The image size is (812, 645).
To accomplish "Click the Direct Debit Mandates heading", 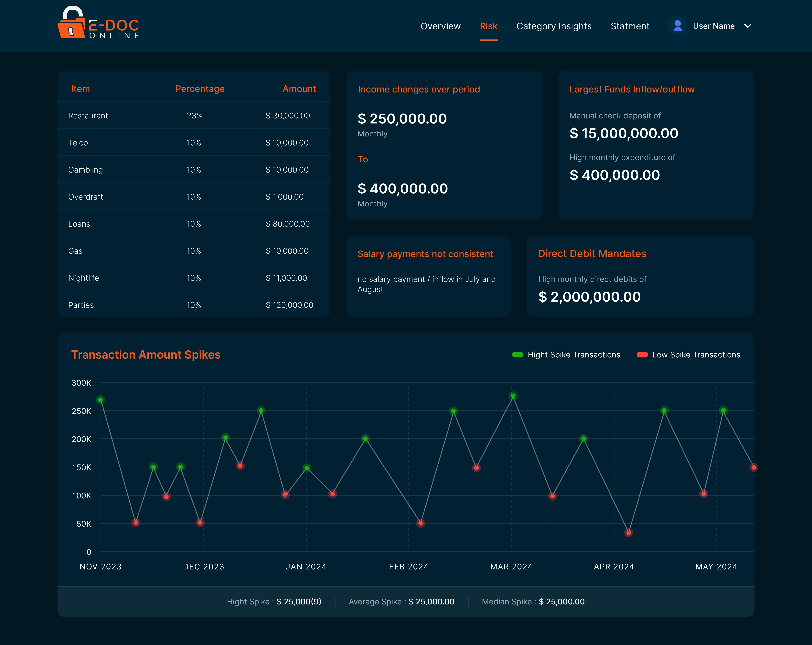I will 592,254.
